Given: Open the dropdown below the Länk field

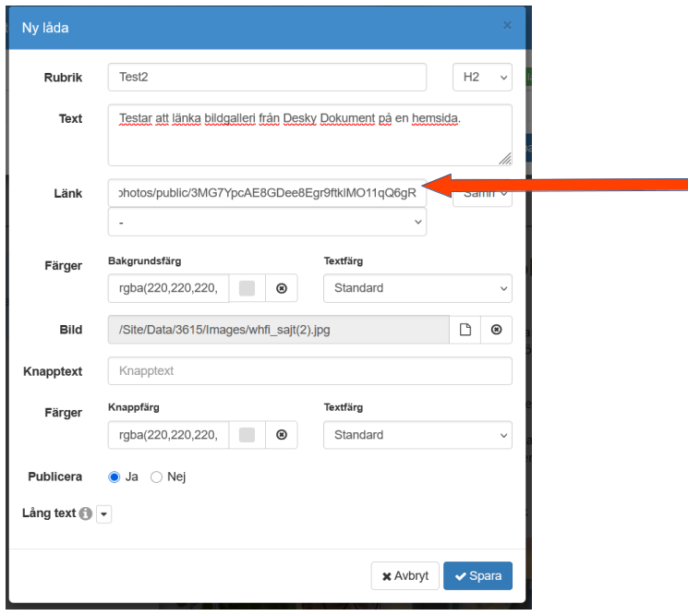Looking at the screenshot, I should [267, 222].
